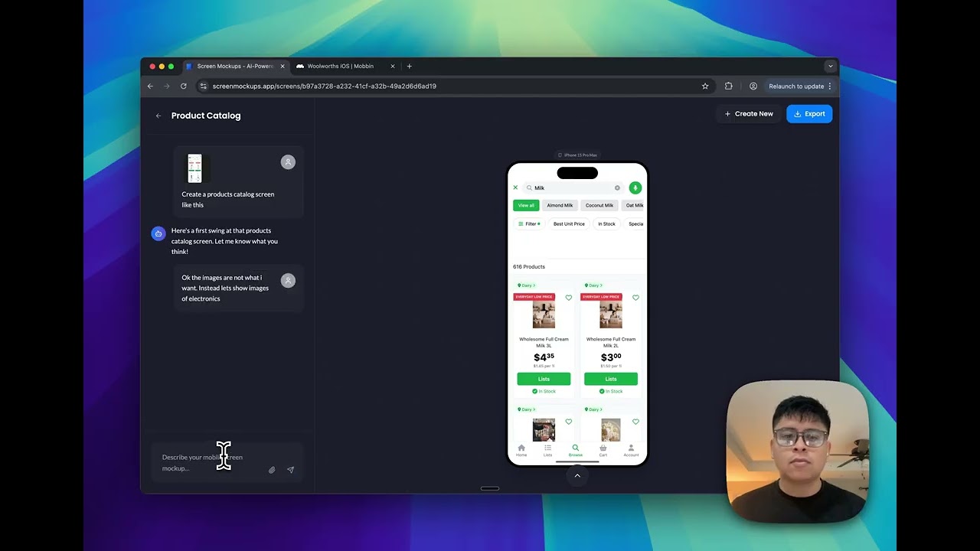Click the 616 Products count text

coord(529,267)
